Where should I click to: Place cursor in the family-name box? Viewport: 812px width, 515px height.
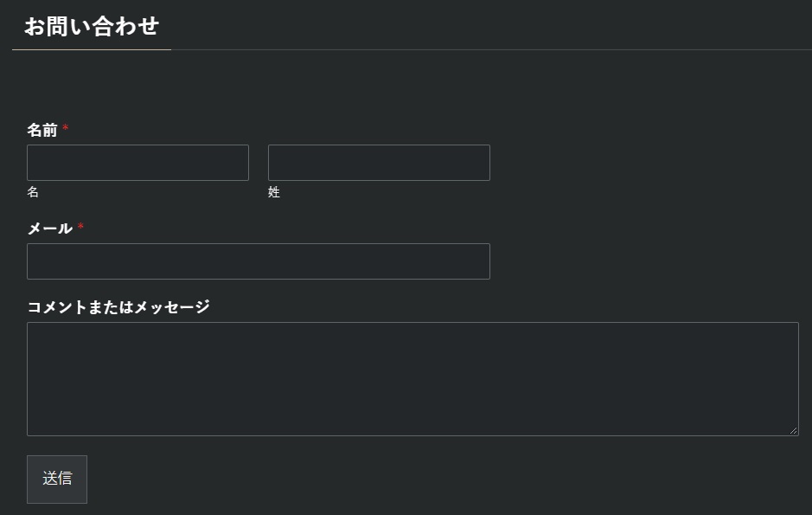click(x=379, y=163)
